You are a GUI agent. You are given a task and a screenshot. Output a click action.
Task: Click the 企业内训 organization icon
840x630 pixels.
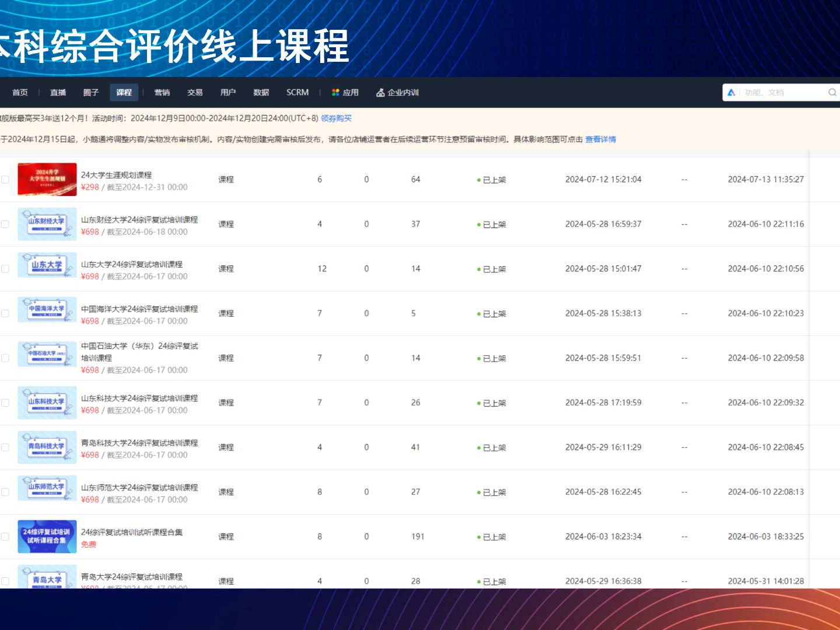tap(380, 92)
